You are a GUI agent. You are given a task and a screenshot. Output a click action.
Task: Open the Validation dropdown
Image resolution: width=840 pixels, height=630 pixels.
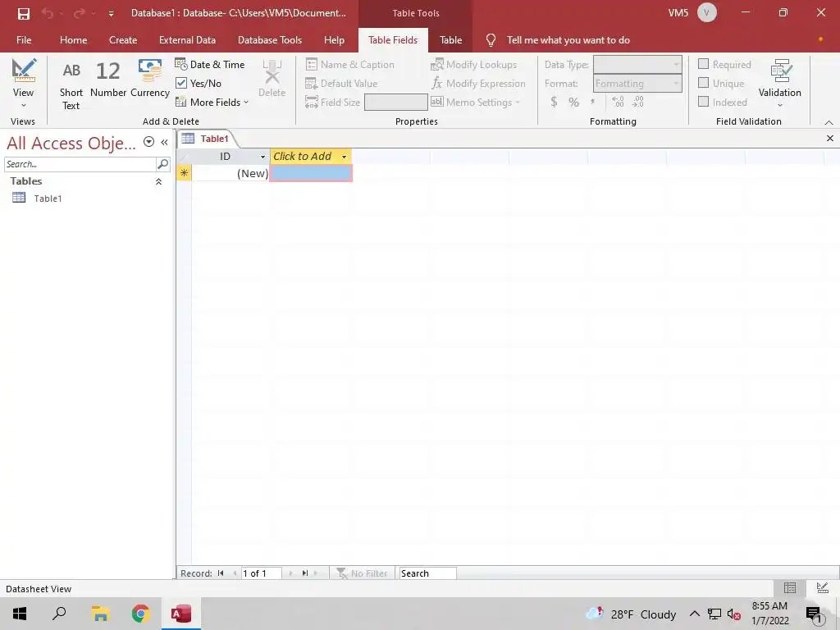779,84
